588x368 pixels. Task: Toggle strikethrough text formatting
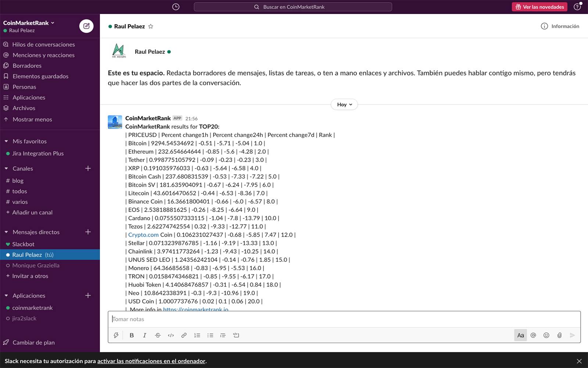(x=158, y=335)
